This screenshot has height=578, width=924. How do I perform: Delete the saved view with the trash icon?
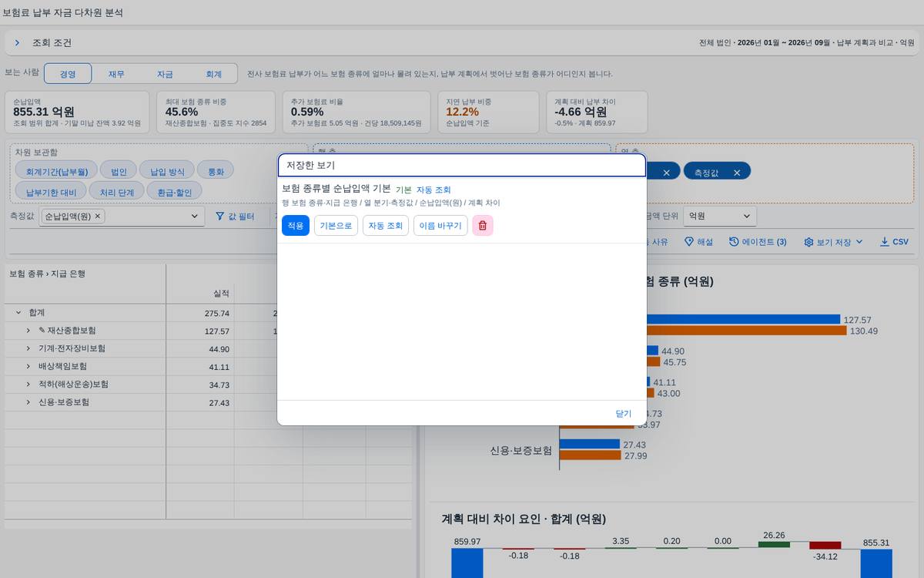(x=483, y=225)
